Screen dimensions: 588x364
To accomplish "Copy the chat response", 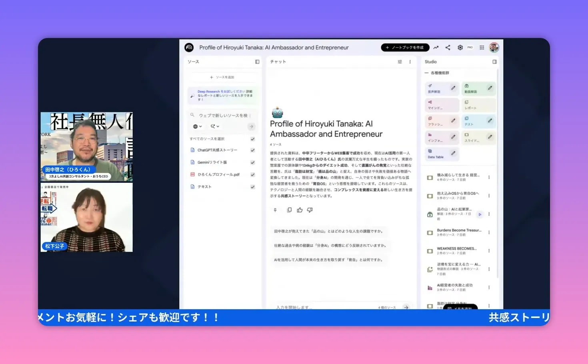I will coord(290,210).
